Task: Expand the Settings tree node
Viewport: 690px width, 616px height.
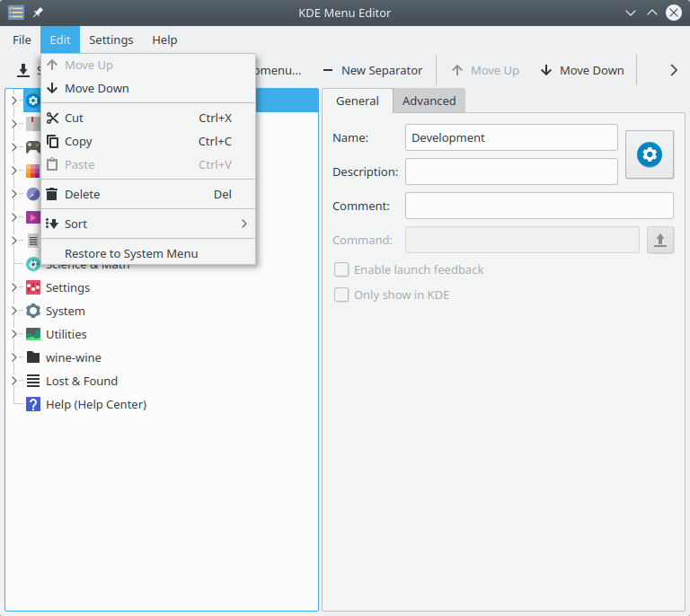Action: [x=14, y=287]
